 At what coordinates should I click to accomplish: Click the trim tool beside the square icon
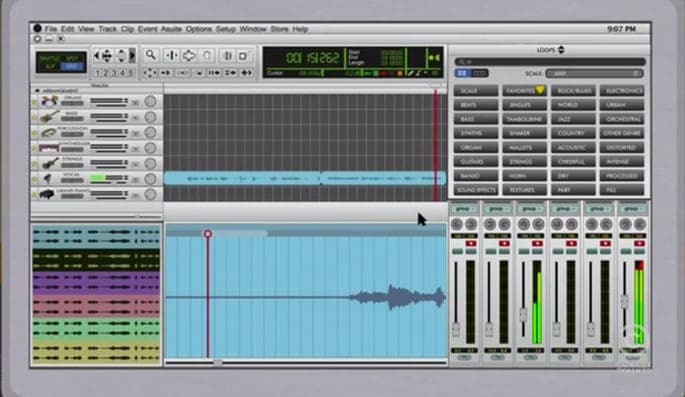228,56
